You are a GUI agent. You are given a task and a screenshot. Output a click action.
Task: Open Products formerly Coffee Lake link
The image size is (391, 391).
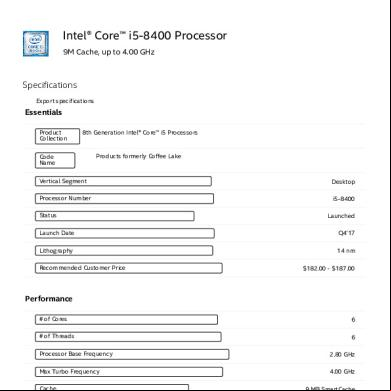point(139,156)
